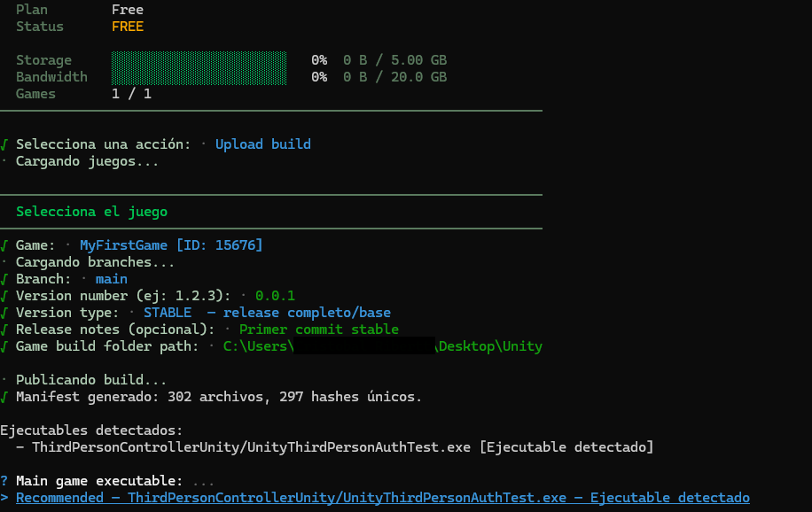Click the 'Selecciona el juego' heading

91,212
